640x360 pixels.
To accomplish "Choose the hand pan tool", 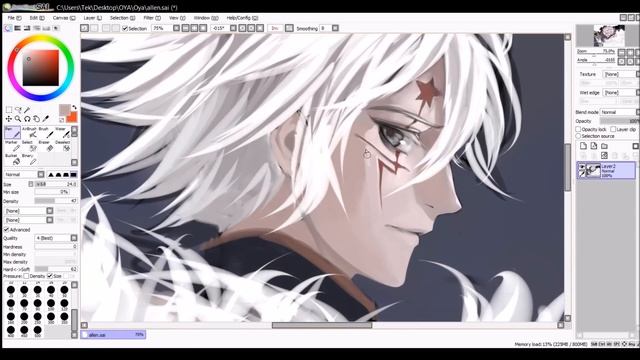I will coord(36,119).
